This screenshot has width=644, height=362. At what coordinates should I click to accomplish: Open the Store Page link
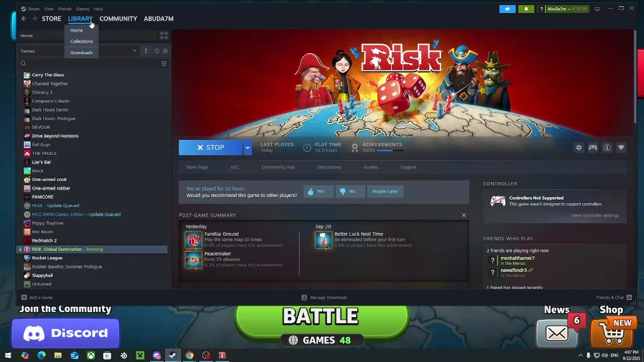tap(197, 167)
